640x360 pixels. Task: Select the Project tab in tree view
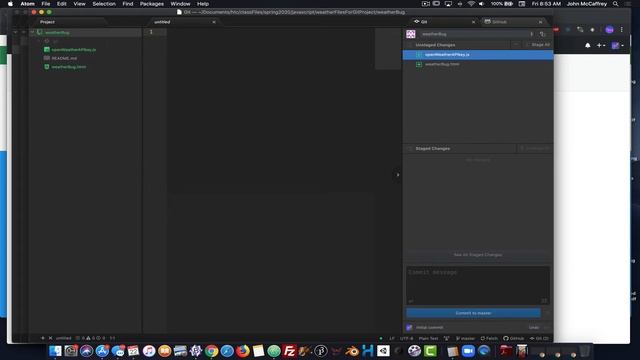(47, 22)
